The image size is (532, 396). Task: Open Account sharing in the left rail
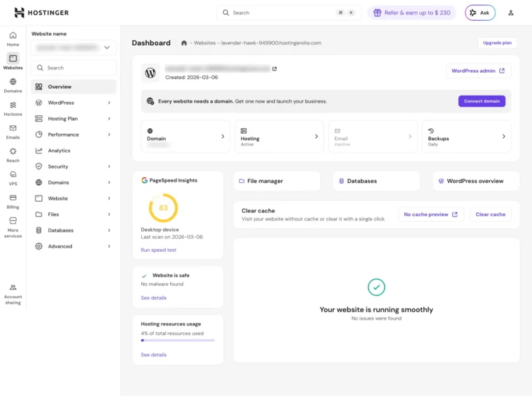click(13, 295)
